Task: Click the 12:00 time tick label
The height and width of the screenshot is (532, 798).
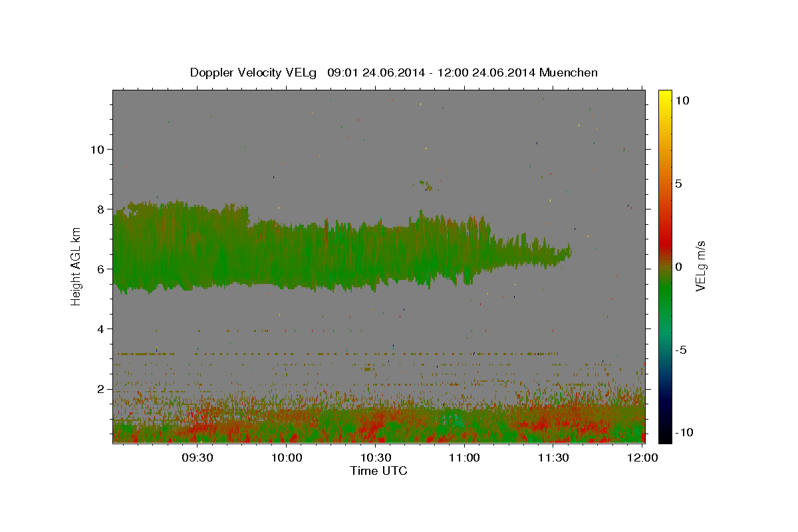Action: (x=642, y=458)
